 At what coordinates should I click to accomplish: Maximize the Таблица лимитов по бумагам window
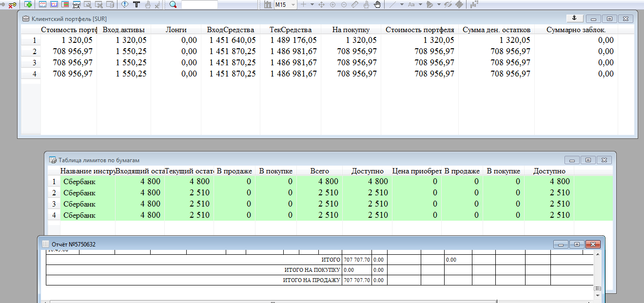click(x=588, y=160)
